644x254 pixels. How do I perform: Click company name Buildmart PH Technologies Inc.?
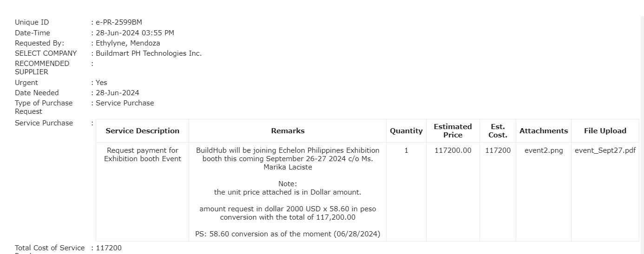coord(149,53)
